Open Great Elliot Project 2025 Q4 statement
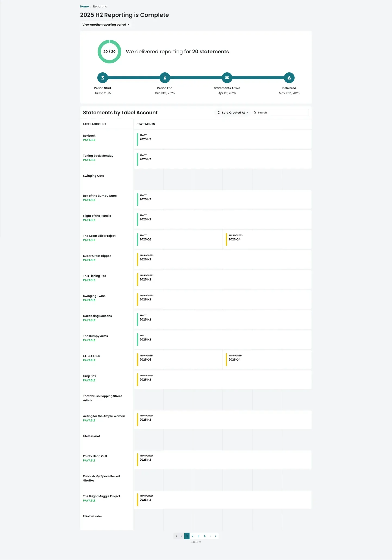Viewport: 392px width, 560px height. [267, 239]
